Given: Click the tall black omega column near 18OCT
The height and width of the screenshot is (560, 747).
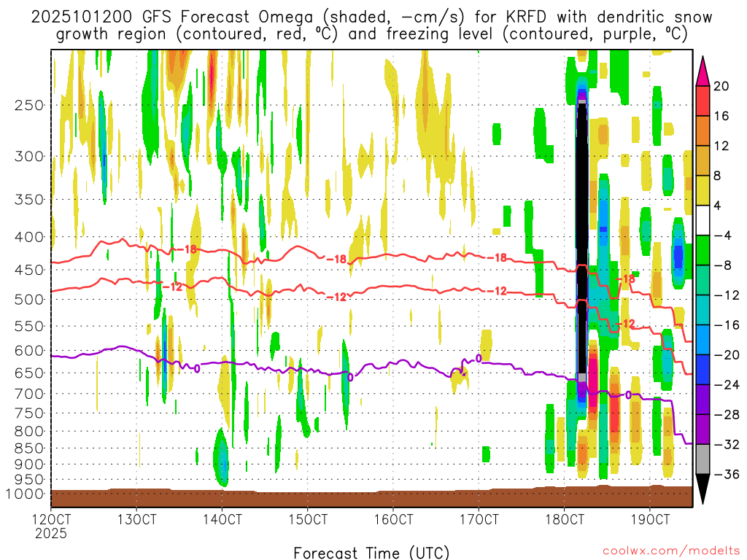Looking at the screenshot, I should tap(581, 241).
